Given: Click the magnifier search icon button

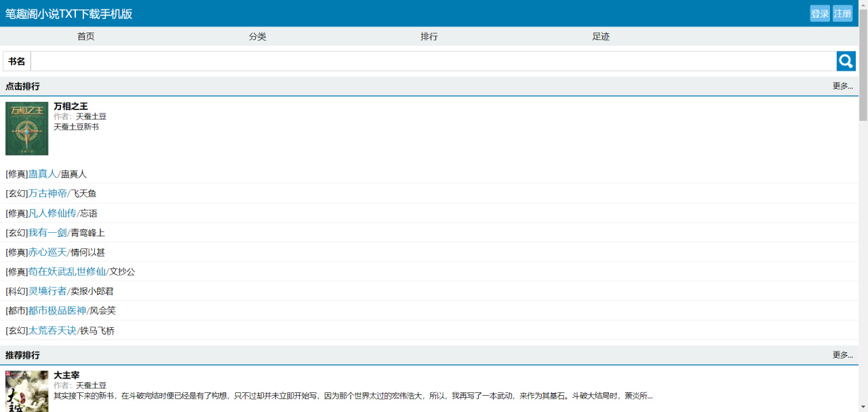Looking at the screenshot, I should [x=846, y=61].
